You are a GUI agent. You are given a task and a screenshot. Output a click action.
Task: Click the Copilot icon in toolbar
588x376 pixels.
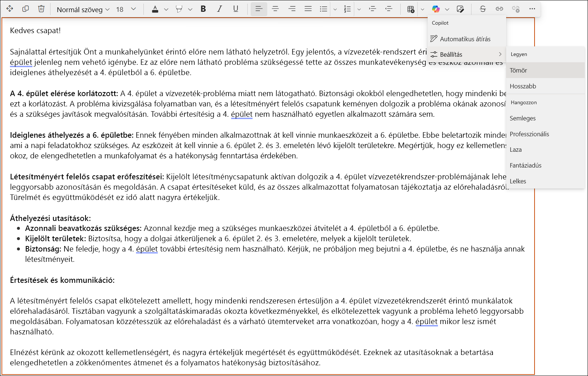(x=436, y=9)
